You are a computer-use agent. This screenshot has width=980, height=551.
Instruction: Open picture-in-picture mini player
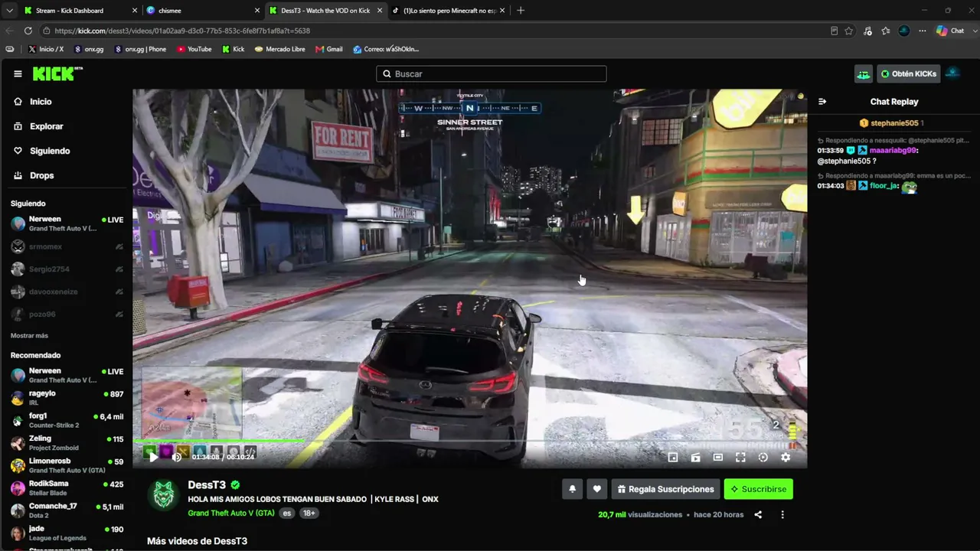point(673,457)
